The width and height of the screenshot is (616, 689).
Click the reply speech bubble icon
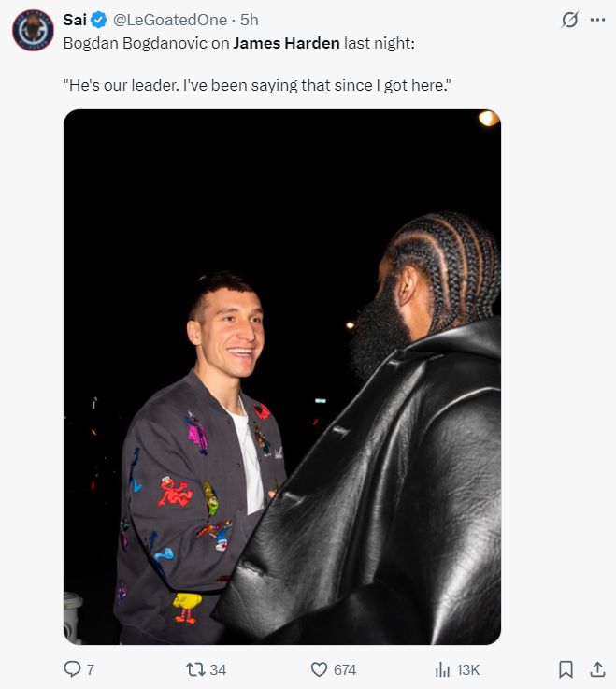point(73,669)
